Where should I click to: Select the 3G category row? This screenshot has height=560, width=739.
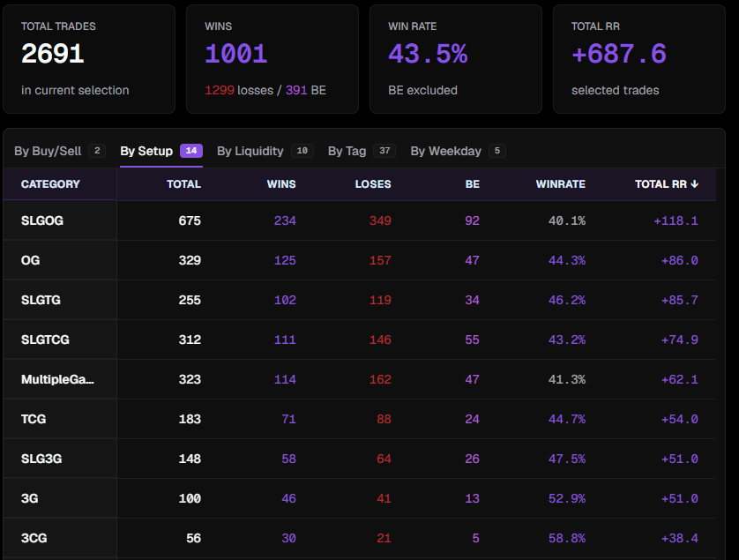pos(360,498)
